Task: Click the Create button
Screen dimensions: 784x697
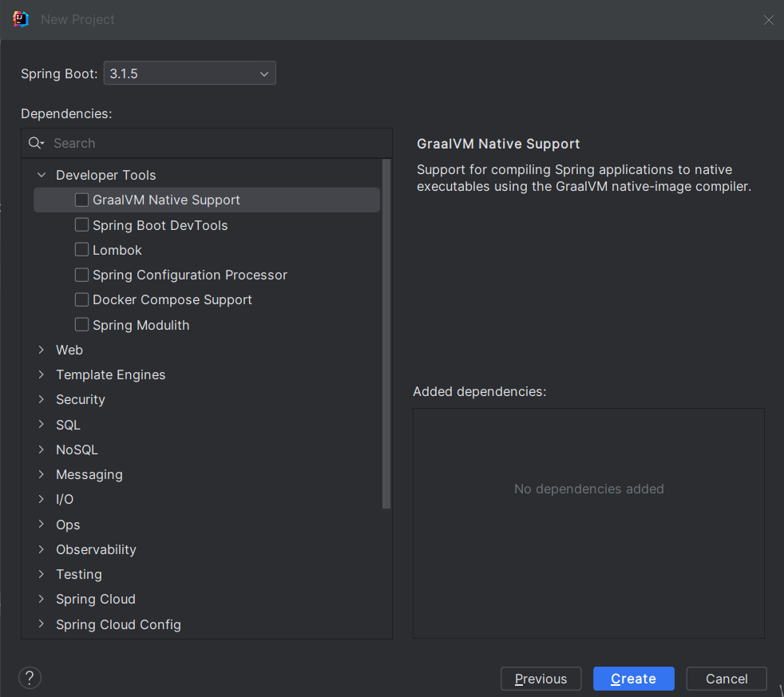Action: point(633,679)
